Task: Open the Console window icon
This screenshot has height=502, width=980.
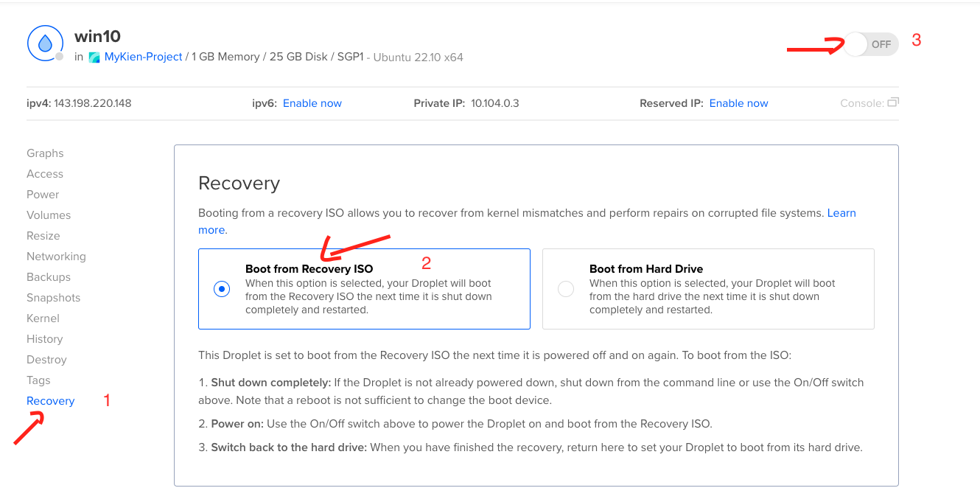Action: pos(893,103)
